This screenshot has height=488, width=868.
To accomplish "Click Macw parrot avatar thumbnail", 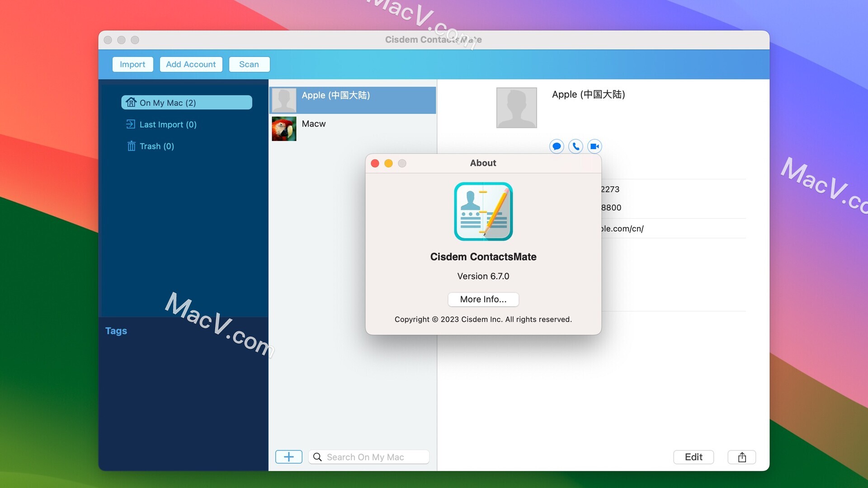I will (x=284, y=129).
